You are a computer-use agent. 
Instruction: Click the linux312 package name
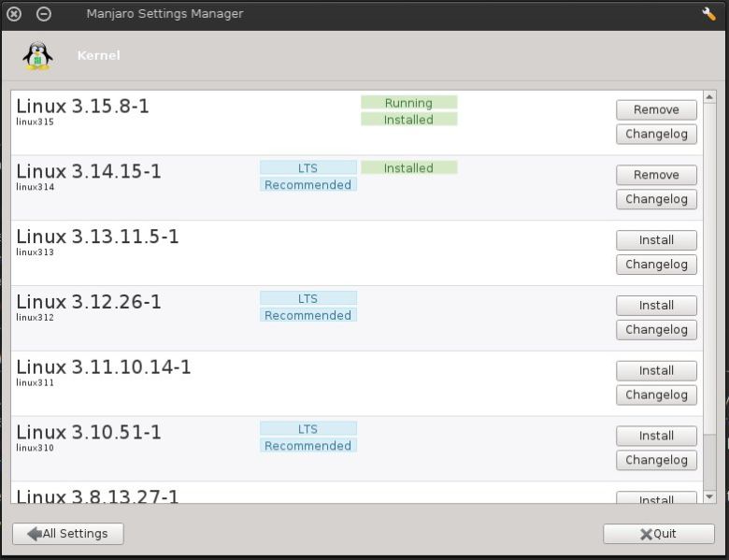click(x=36, y=318)
